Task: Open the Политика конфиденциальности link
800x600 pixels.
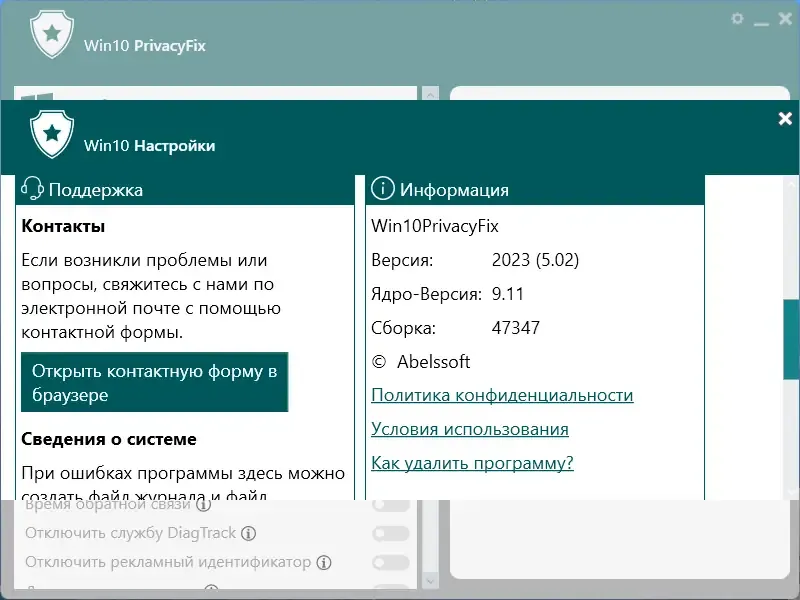Action: coord(502,395)
